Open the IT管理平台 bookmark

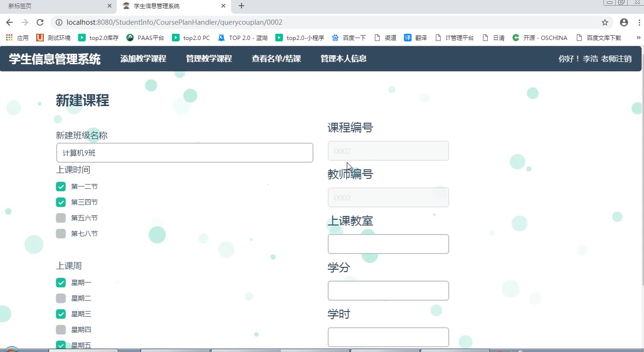point(454,38)
